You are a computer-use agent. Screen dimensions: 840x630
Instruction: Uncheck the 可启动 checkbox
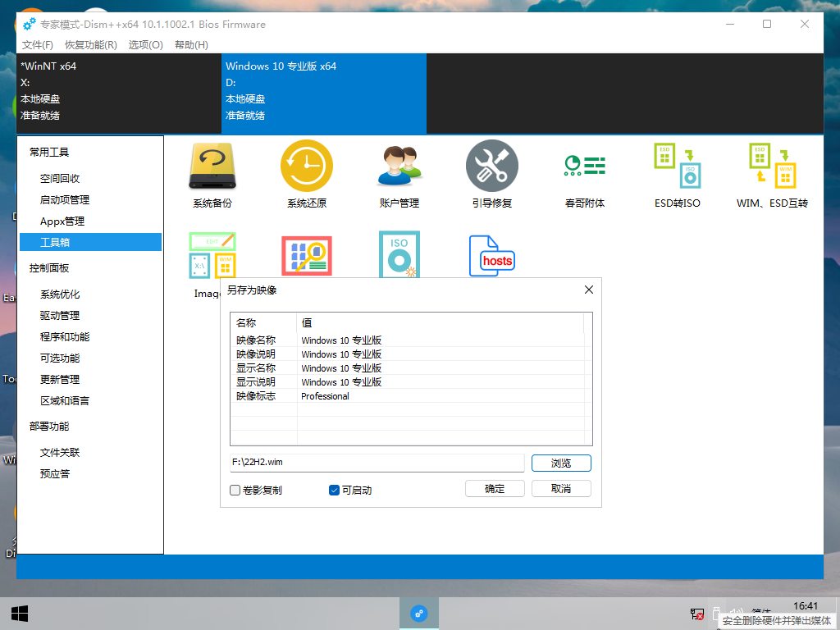click(x=334, y=491)
